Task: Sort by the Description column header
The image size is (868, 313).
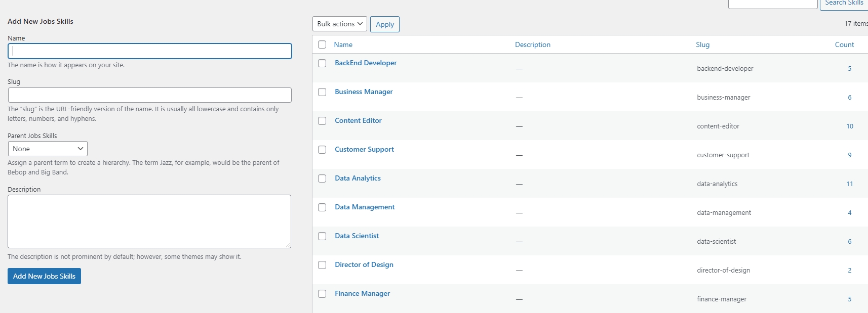Action: [532, 44]
